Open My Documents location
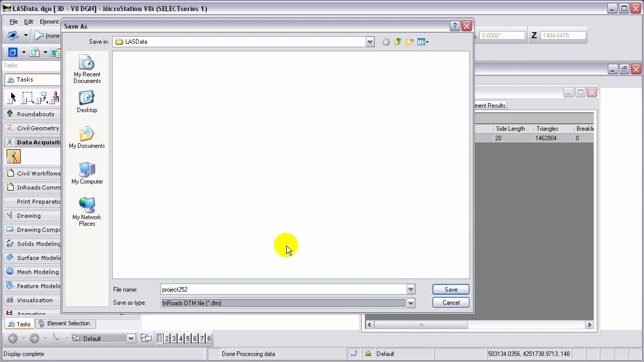The image size is (644, 362). coord(87,137)
